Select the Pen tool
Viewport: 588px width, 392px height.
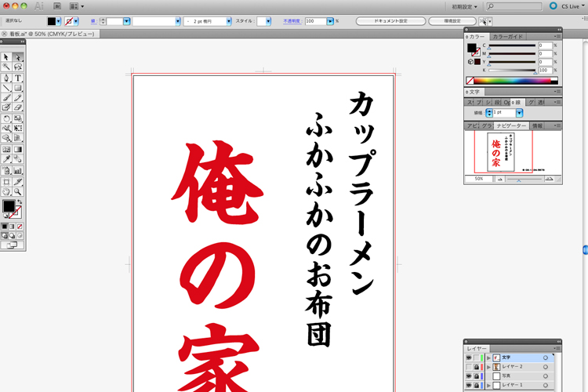[6, 78]
